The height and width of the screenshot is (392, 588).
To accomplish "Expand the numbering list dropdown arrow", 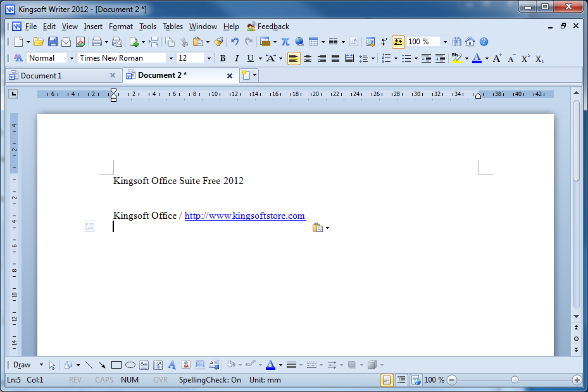I will coord(396,58).
